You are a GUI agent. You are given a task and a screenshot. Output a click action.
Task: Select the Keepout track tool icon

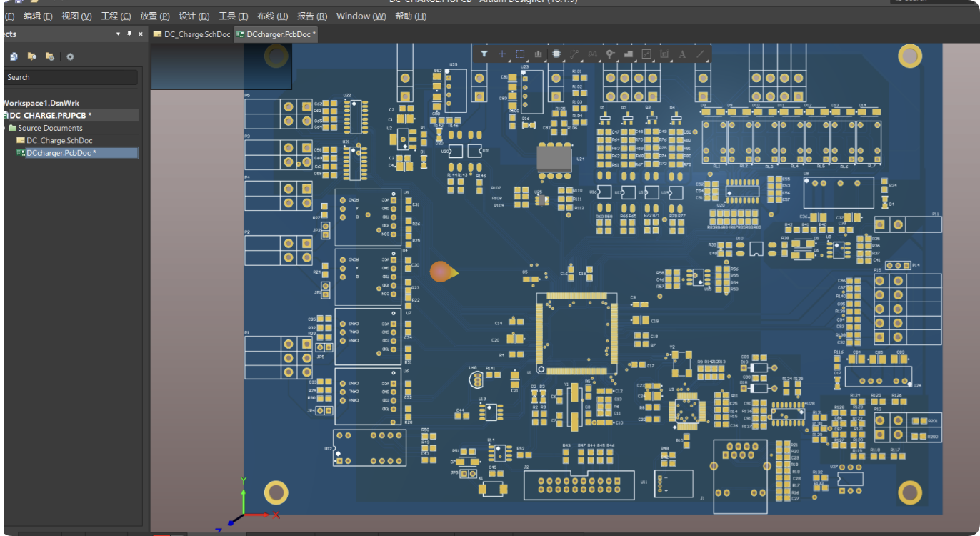click(646, 54)
